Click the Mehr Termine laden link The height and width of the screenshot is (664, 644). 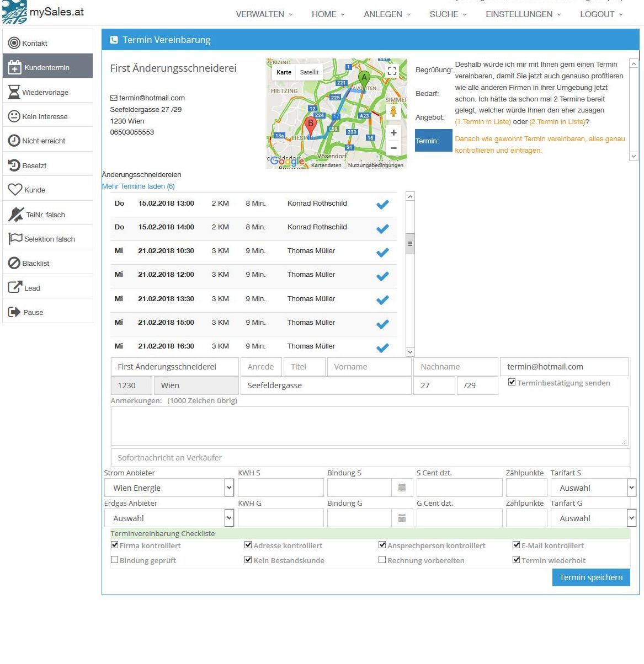point(138,186)
